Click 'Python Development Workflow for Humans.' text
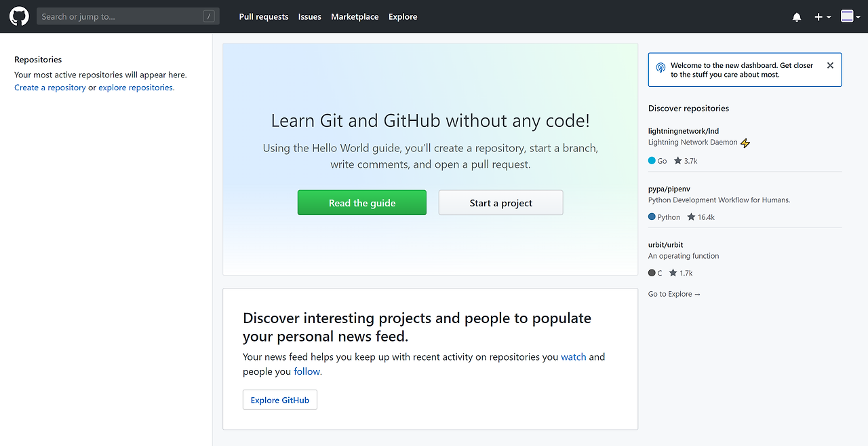868x446 pixels. click(x=719, y=200)
